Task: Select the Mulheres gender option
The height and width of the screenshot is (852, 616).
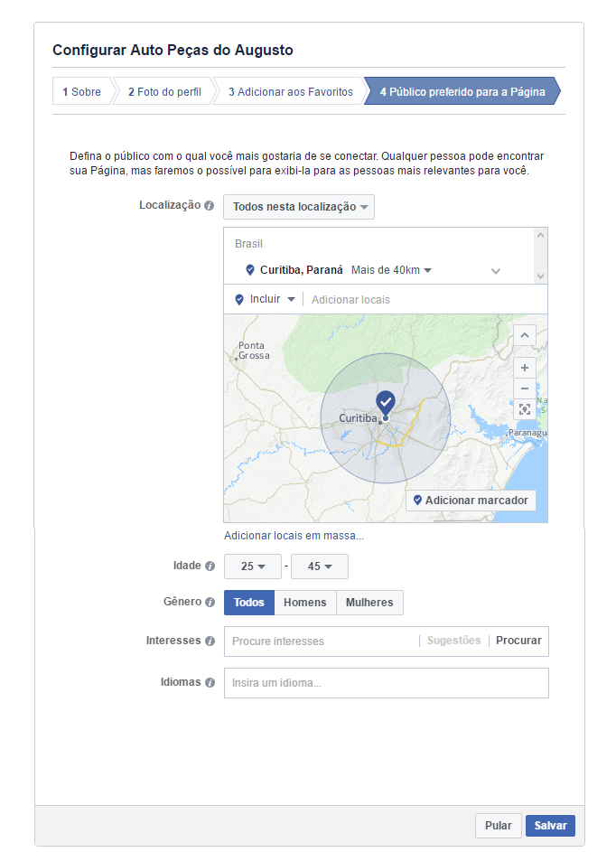Action: pos(369,603)
